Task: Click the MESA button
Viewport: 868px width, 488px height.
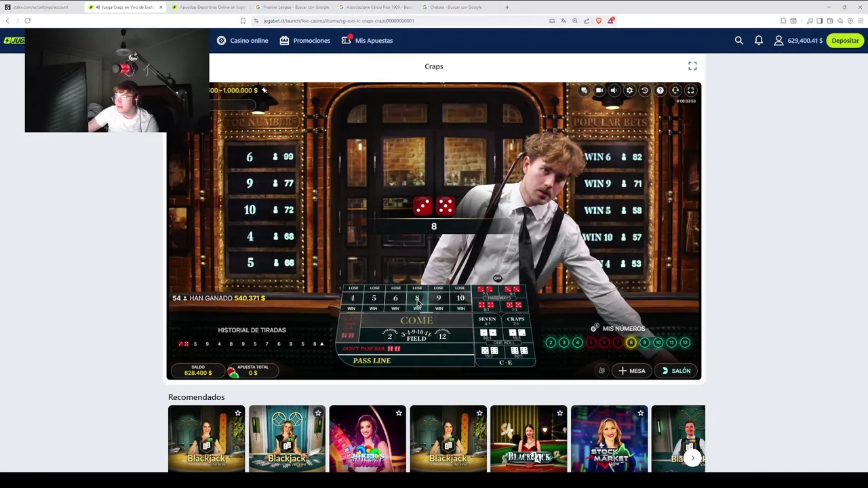Action: pyautogui.click(x=631, y=371)
